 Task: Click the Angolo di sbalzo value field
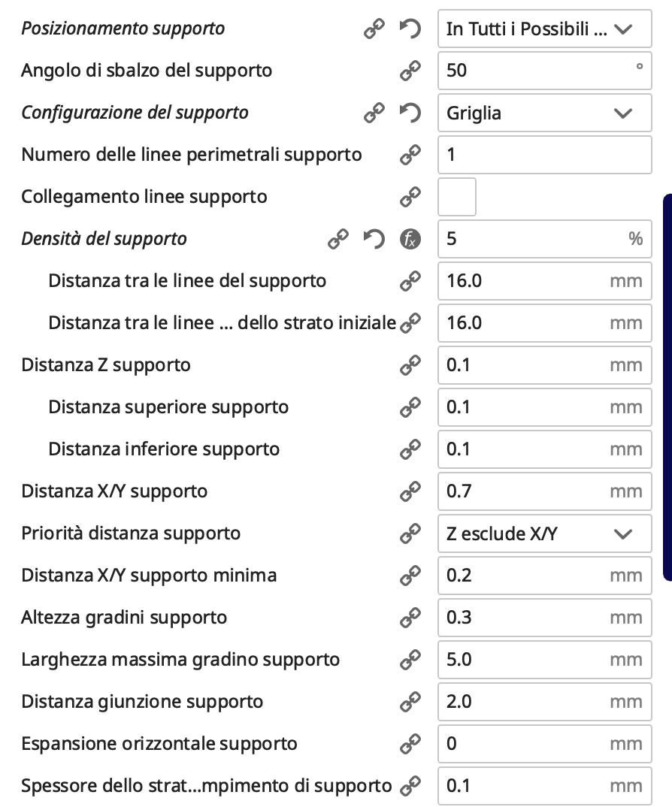(x=534, y=71)
